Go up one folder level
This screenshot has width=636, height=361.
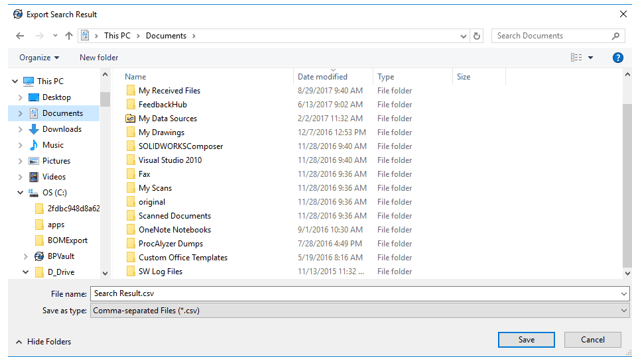(69, 36)
